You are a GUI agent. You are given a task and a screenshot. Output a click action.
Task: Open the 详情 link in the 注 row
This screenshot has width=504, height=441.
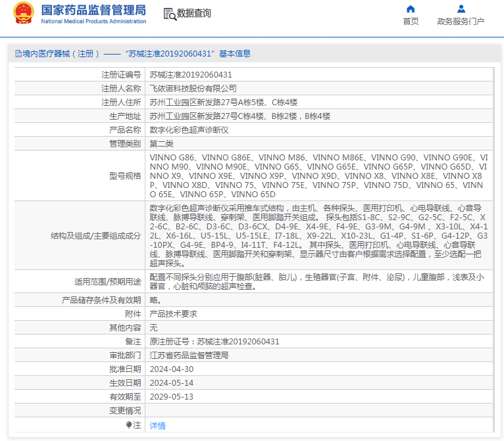click(158, 426)
